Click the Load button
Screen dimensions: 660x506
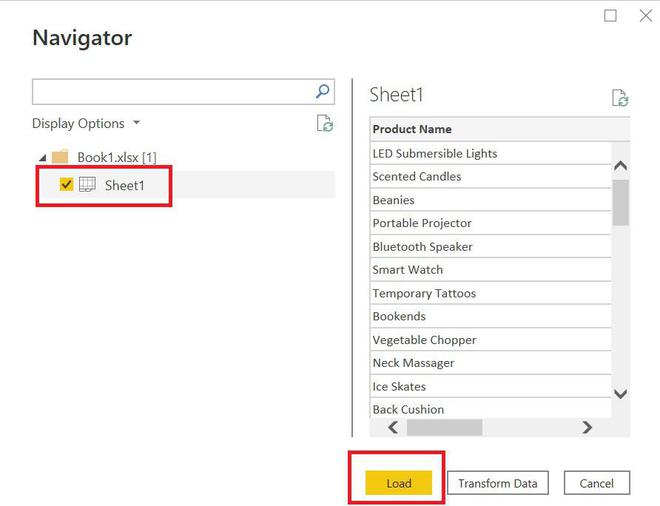(398, 484)
